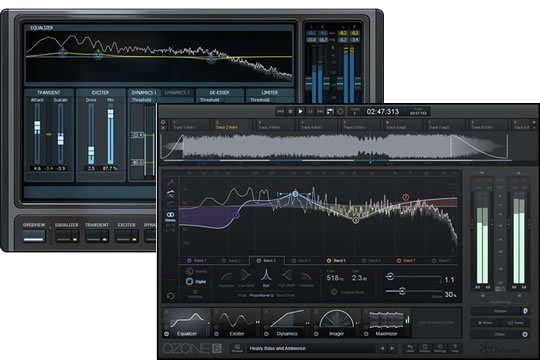Select the Track 6 tab in Ozone 6
This screenshot has width=540, height=360.
coord(403,125)
